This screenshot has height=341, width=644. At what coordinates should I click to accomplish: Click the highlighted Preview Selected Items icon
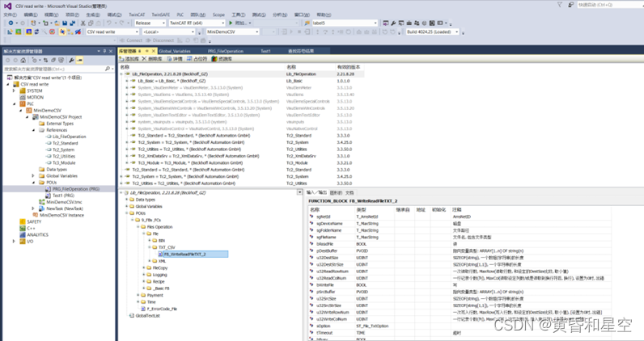click(79, 61)
